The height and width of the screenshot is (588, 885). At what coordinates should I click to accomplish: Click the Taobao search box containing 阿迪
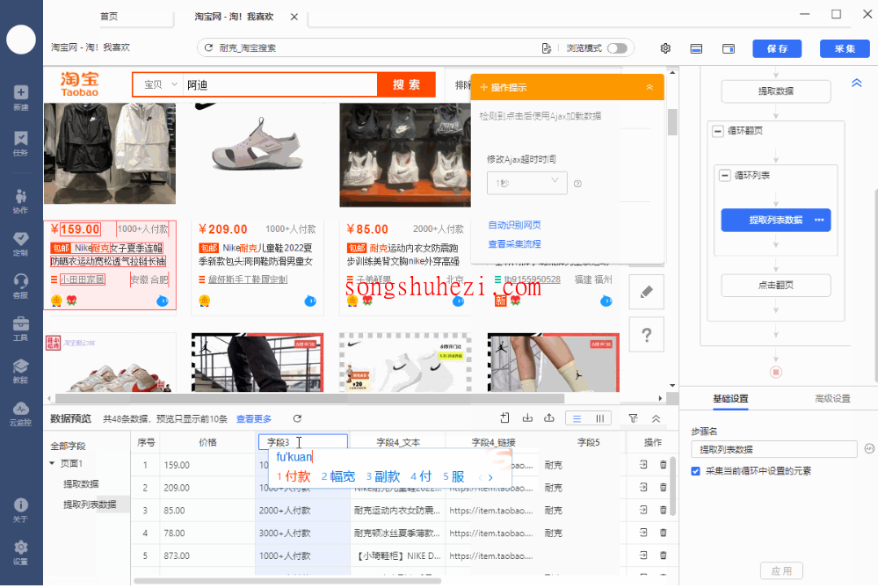280,84
